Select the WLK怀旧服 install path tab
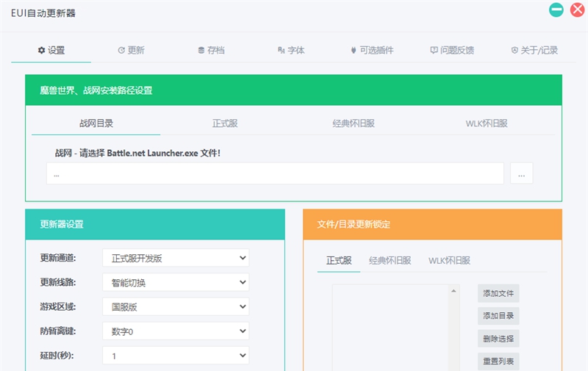Screen dimensions: 588x371 [487, 123]
